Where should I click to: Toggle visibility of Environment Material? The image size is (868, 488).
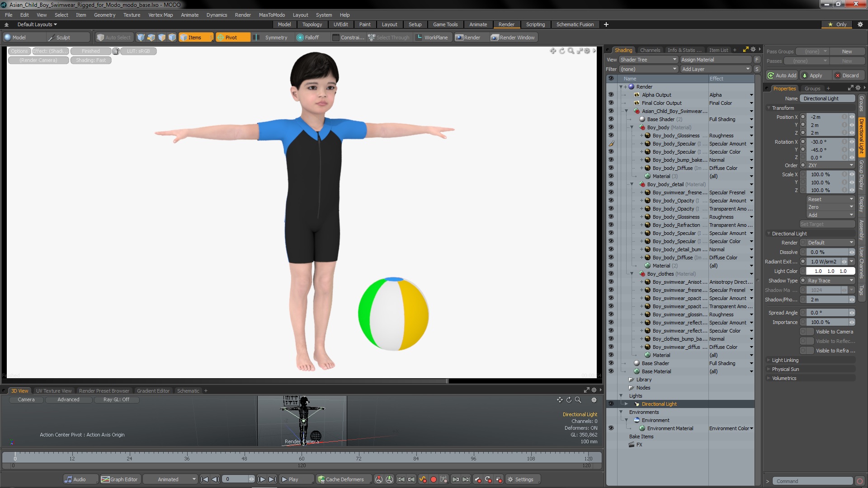pos(611,428)
